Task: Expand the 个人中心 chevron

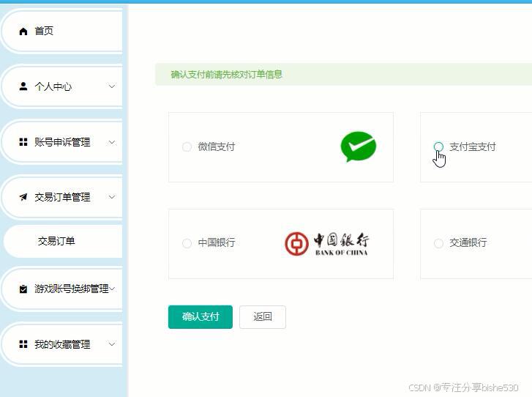Action: [x=112, y=86]
